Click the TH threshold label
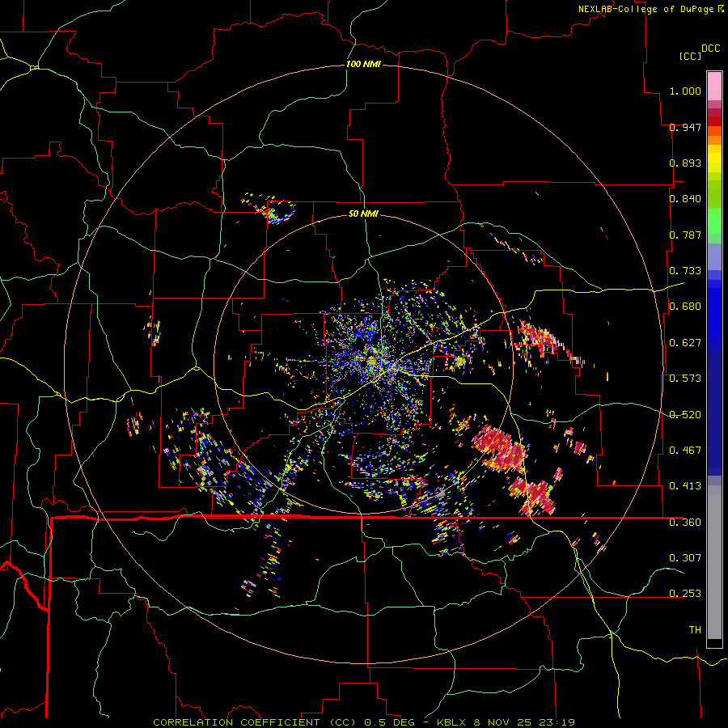The image size is (728, 728). (695, 629)
